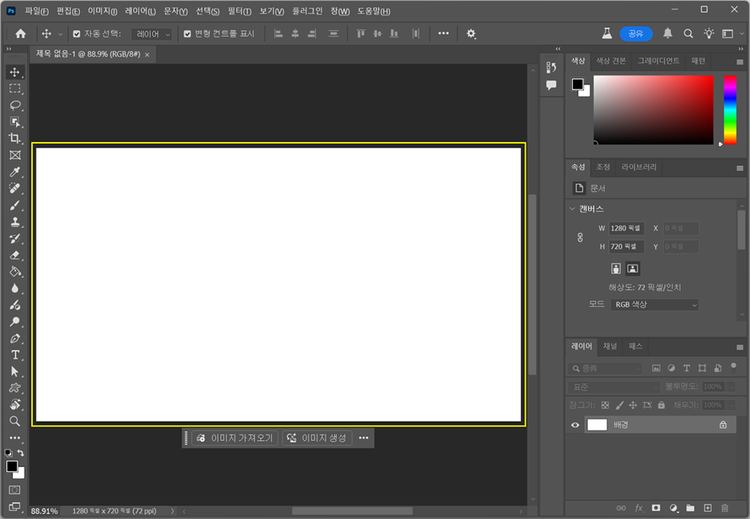750x519 pixels.
Task: Uncheck the 자동 선택 checkbox
Action: pyautogui.click(x=76, y=34)
